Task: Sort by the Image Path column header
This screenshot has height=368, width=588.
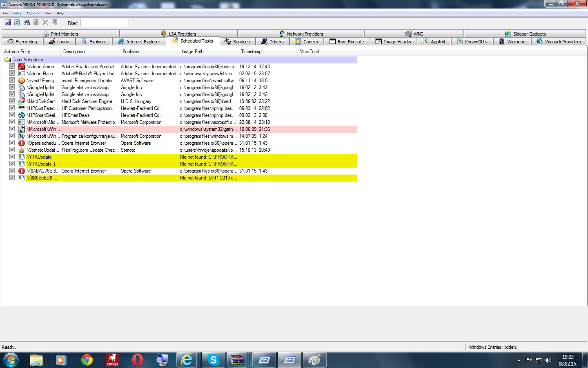Action: pos(209,52)
